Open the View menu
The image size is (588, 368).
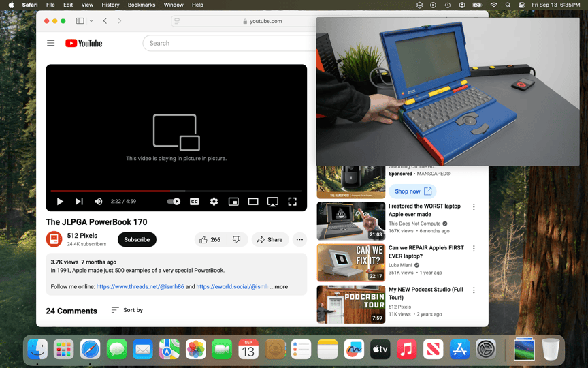coord(87,5)
